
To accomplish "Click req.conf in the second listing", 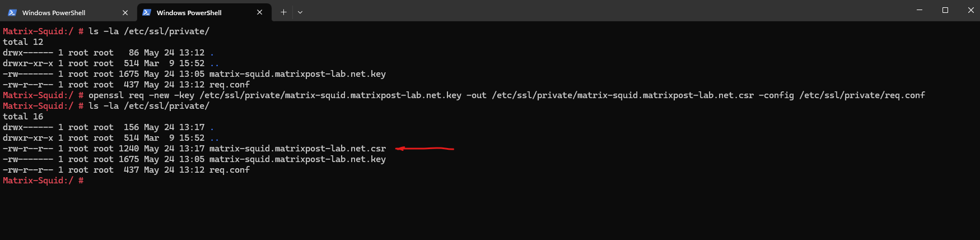I will (x=229, y=170).
